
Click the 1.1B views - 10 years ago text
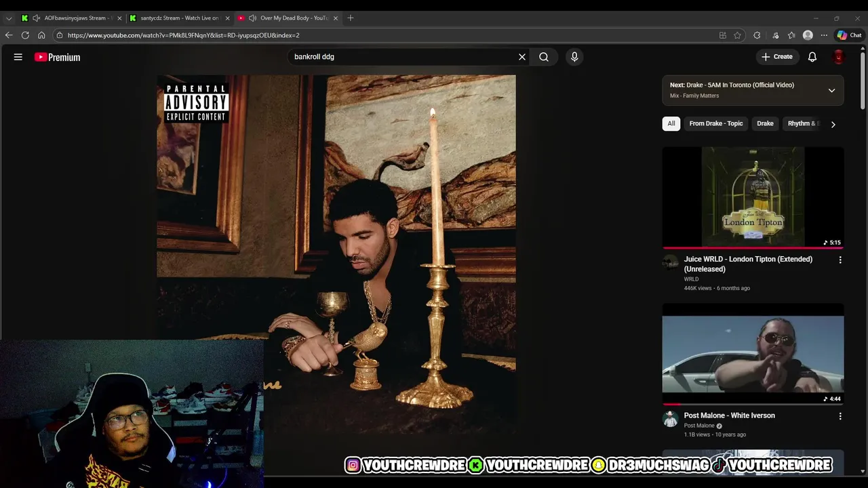tap(715, 434)
